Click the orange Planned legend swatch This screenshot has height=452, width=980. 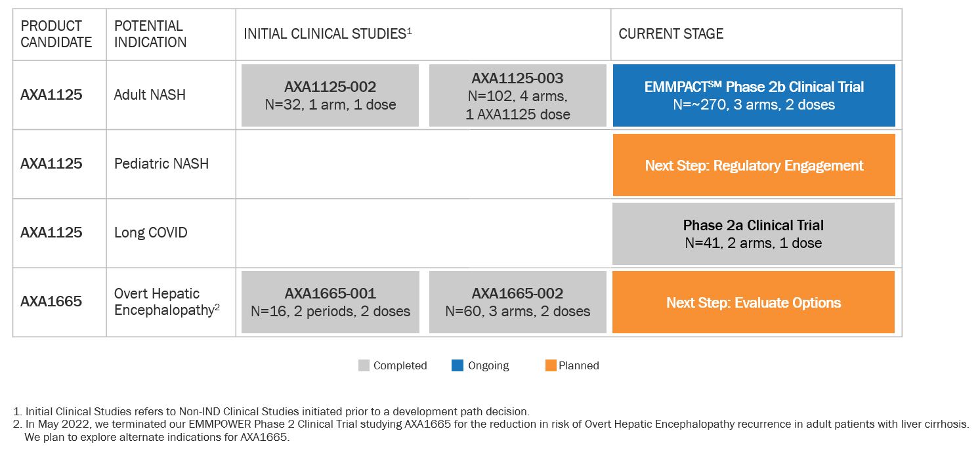tap(551, 365)
